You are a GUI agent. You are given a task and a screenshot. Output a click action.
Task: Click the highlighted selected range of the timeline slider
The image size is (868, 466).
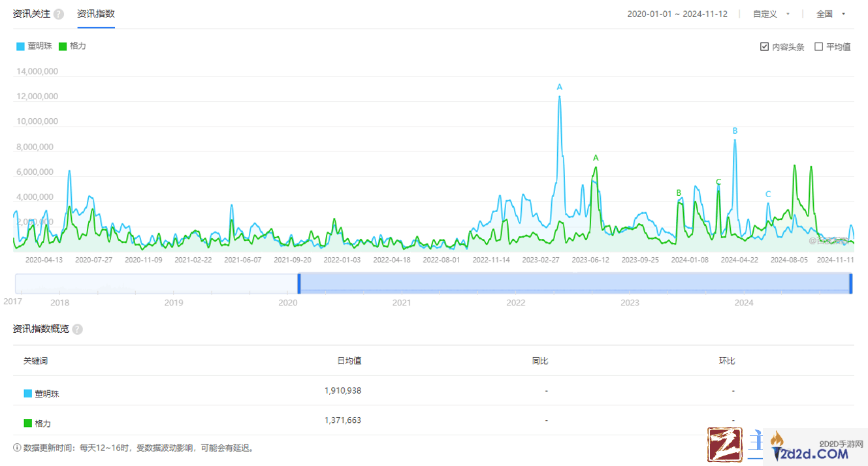coord(575,283)
